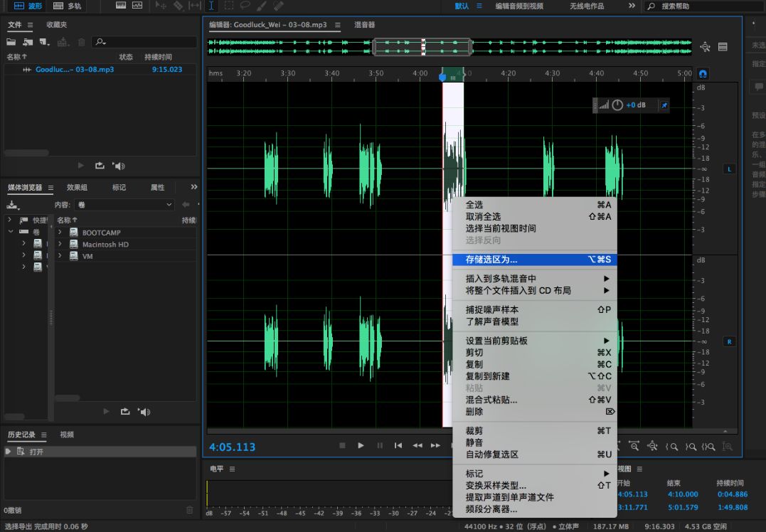Click the blue headphone icon on timeline ruler
Screen dimensions: 766x532
coord(703,73)
